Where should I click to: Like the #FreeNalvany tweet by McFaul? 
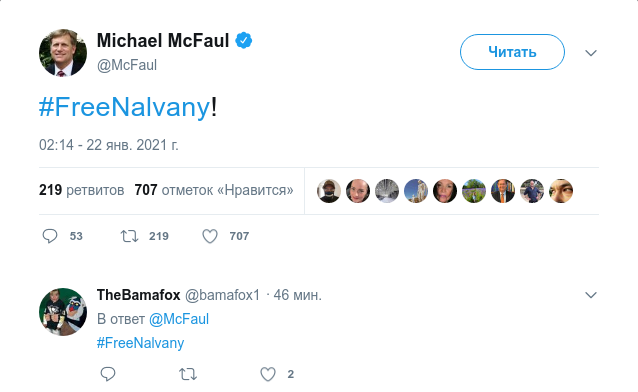(210, 236)
